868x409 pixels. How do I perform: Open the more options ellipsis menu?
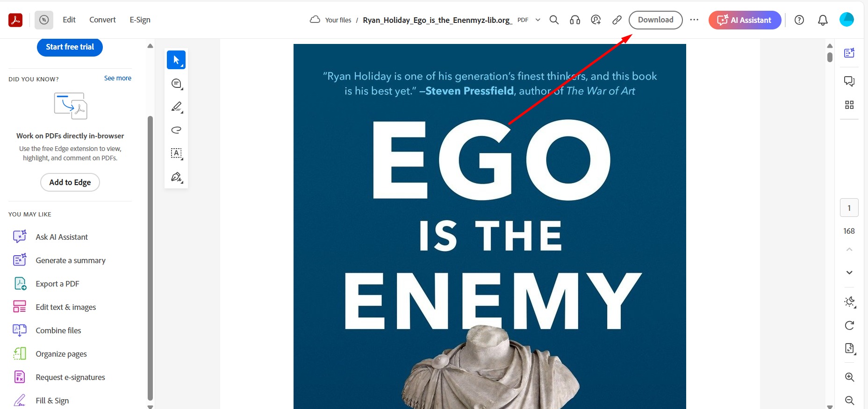694,20
